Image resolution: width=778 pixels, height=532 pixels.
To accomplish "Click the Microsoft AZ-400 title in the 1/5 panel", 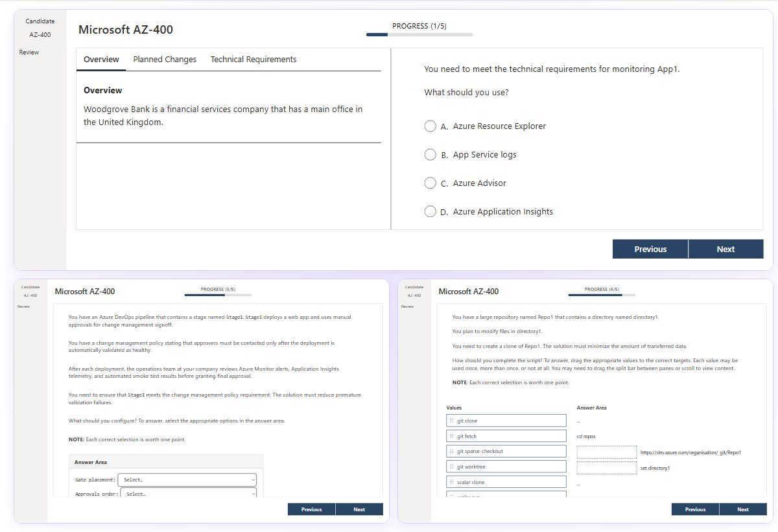I will (x=126, y=30).
